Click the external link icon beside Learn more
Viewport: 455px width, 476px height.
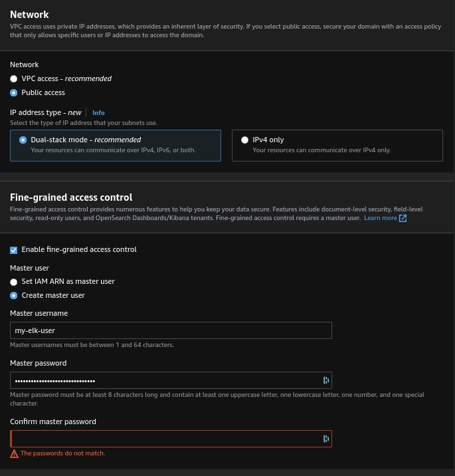[x=403, y=218]
